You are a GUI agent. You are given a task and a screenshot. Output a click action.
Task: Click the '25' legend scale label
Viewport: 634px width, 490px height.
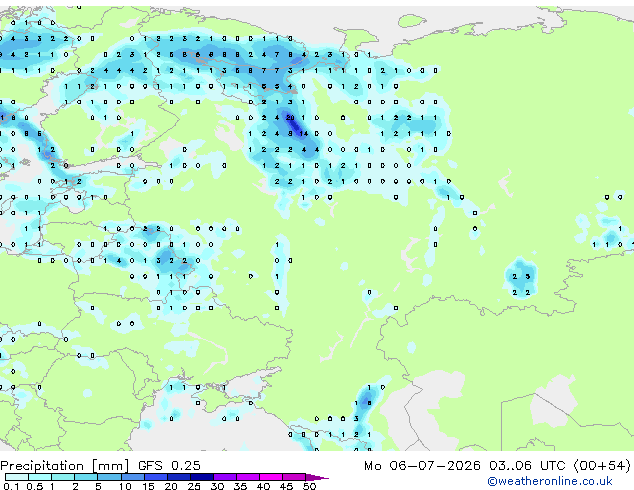point(194,486)
